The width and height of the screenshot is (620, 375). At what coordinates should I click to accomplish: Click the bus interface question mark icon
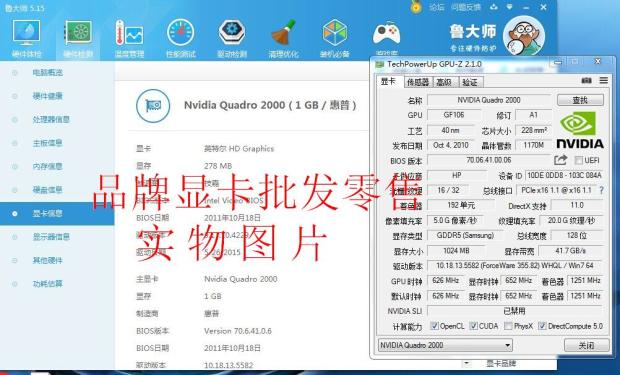601,190
